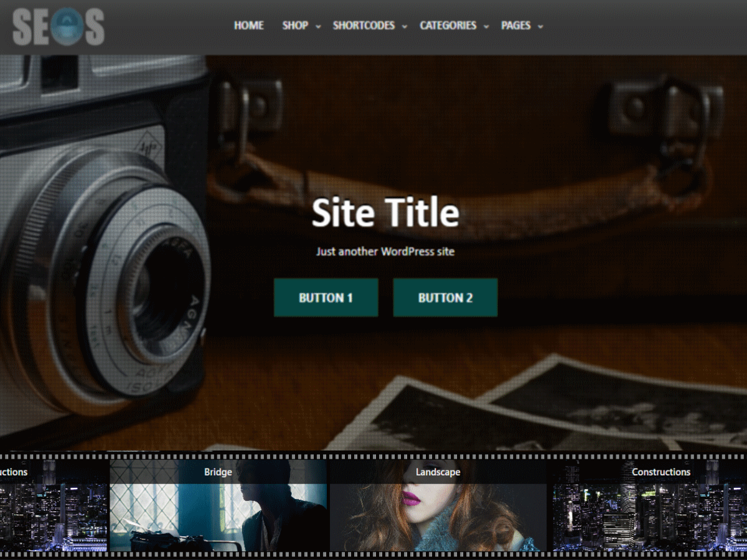This screenshot has width=747, height=560.
Task: Click the Site Title heading
Action: 385,213
